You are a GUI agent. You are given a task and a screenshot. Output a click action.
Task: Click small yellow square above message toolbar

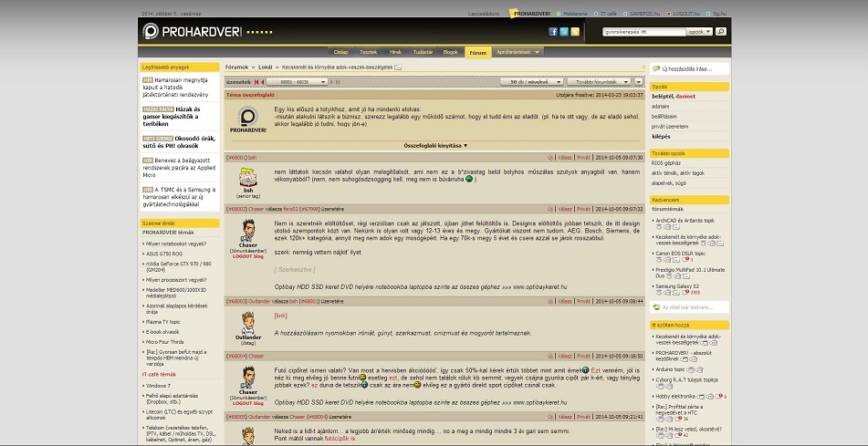point(643,67)
